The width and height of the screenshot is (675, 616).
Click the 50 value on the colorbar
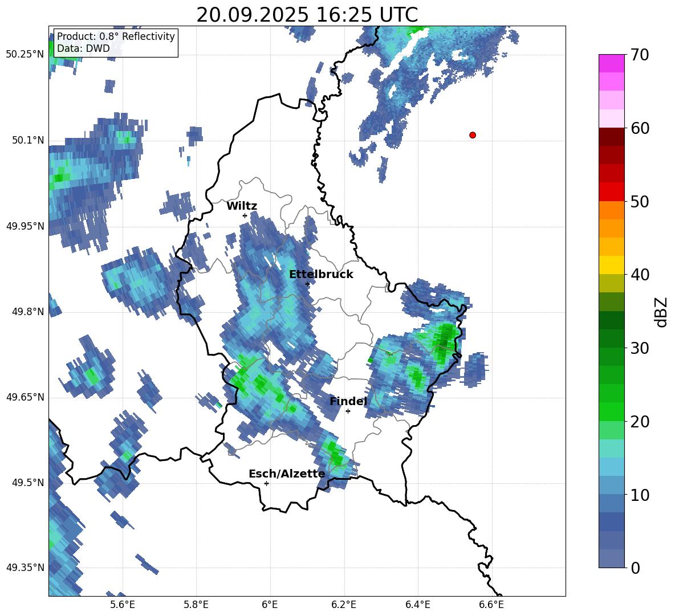[640, 201]
